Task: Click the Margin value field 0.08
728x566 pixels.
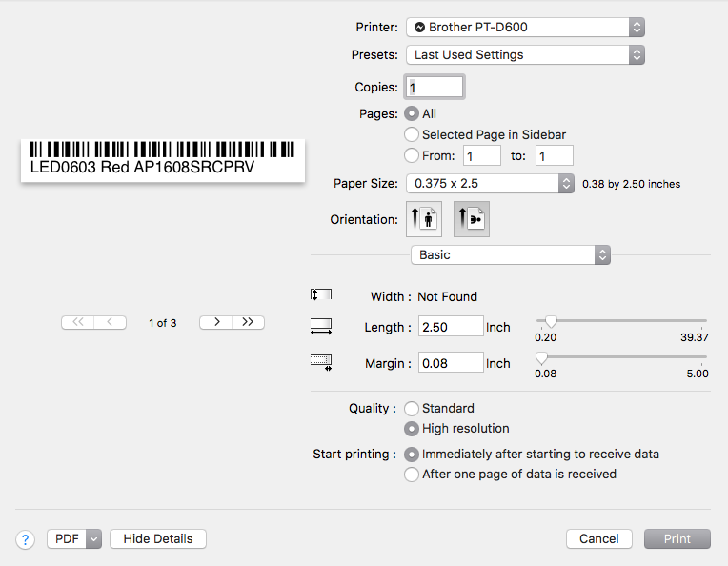Action: [x=451, y=363]
